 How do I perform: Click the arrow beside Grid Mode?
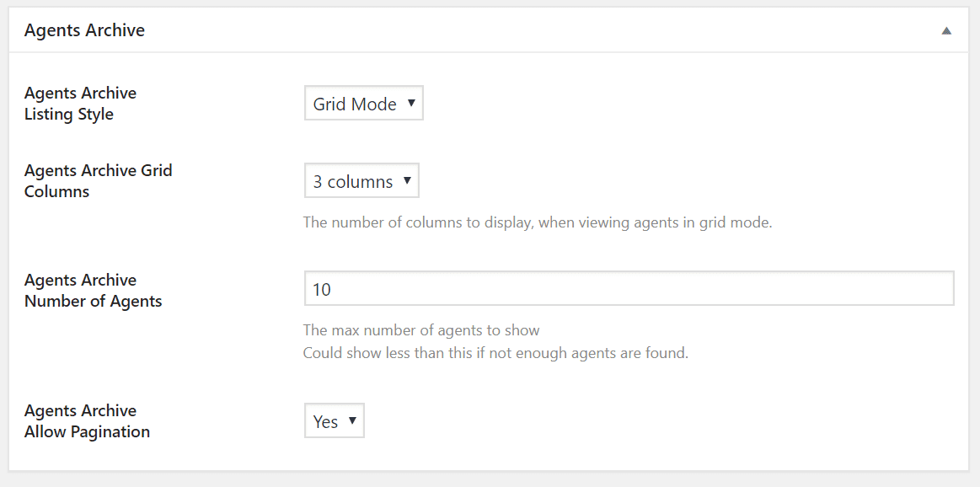coord(410,103)
